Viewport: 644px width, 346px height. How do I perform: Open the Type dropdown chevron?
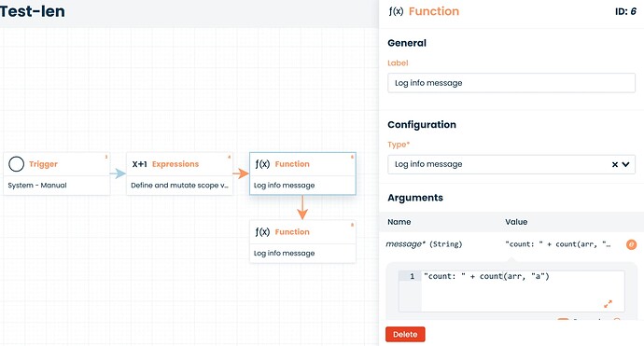click(625, 164)
